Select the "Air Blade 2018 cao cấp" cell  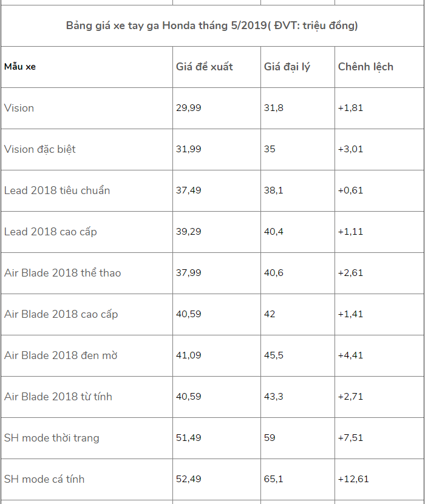61,314
